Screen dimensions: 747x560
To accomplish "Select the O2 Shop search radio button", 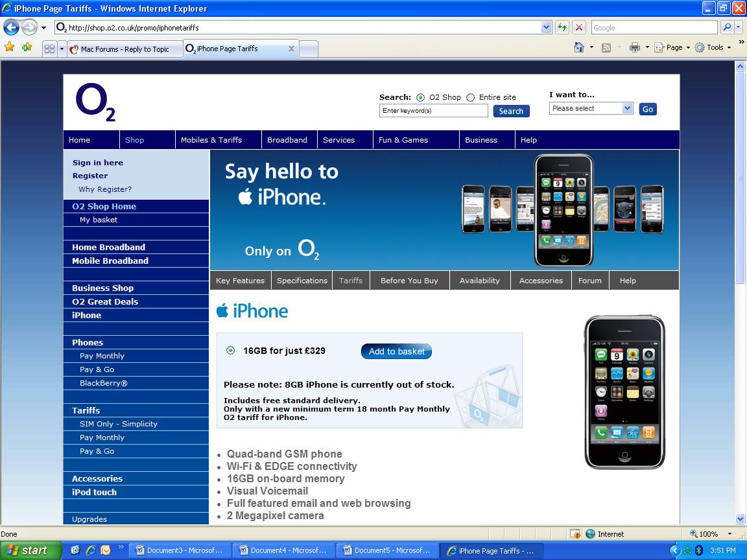I will pyautogui.click(x=421, y=97).
